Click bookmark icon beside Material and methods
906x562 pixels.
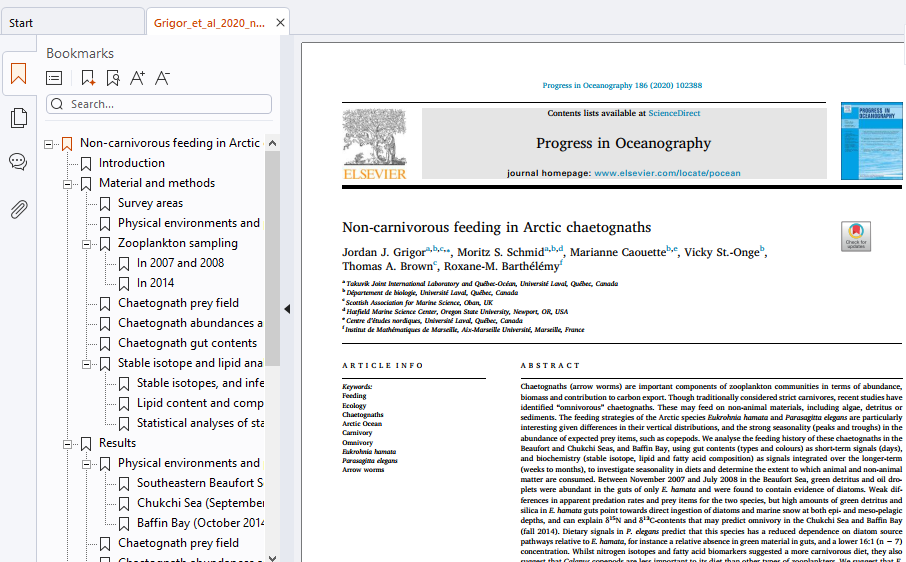86,184
